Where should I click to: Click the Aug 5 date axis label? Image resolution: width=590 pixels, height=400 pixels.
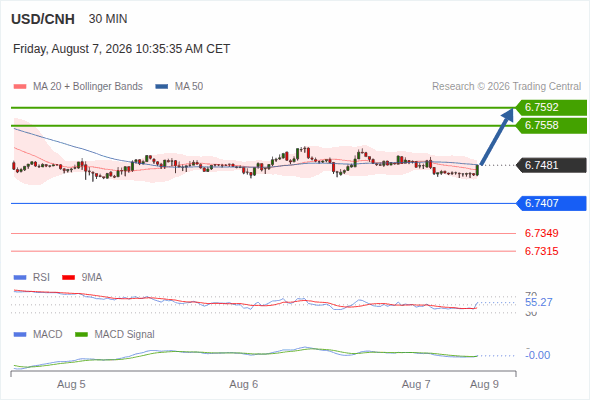(71, 384)
